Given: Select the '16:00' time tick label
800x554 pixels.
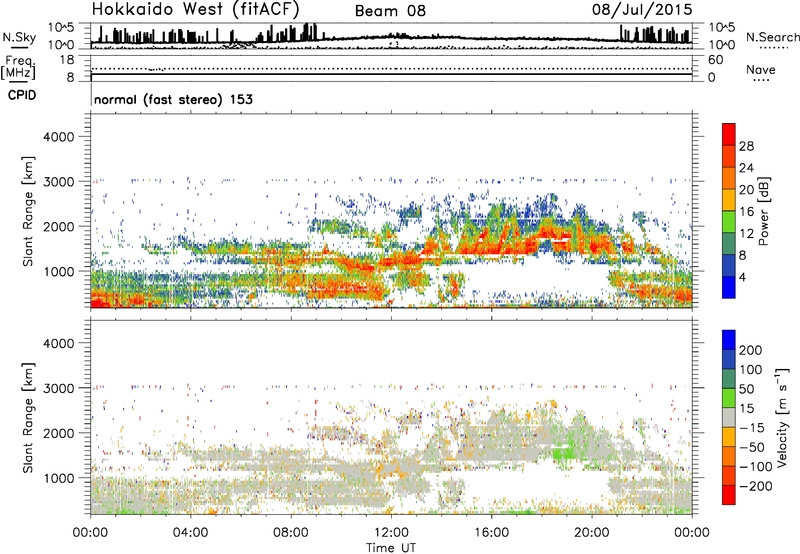Looking at the screenshot, I should [x=491, y=533].
